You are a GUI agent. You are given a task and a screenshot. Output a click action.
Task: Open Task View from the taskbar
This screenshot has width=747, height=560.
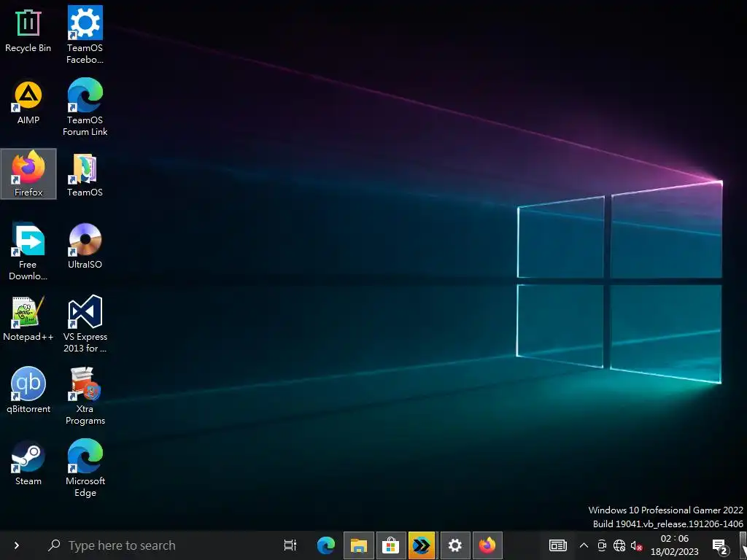pos(290,545)
